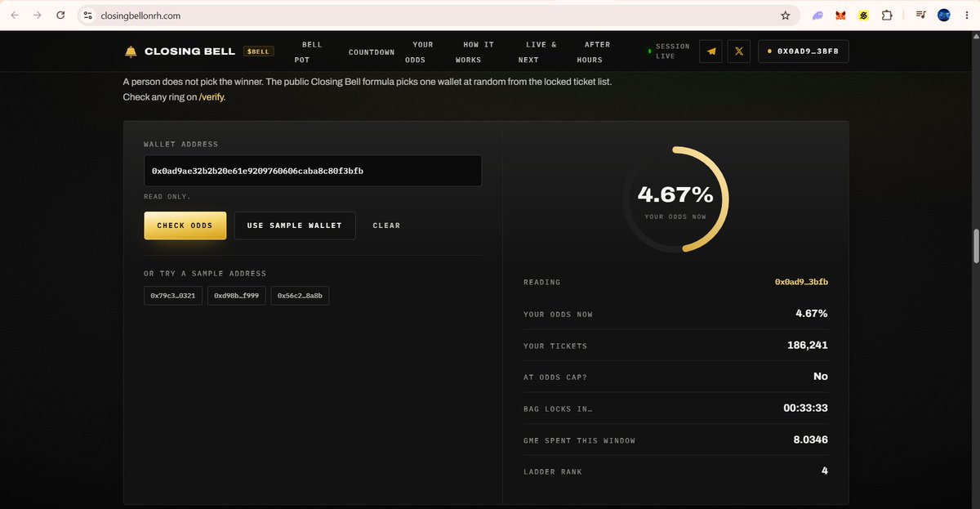Click the GME Spent value 8.0346
The image size is (980, 509).
[811, 440]
